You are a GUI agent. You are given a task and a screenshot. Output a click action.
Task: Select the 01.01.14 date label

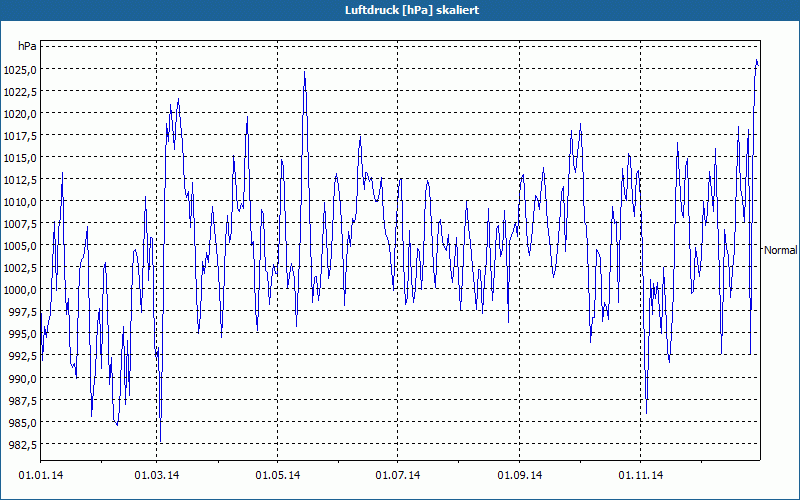40,475
